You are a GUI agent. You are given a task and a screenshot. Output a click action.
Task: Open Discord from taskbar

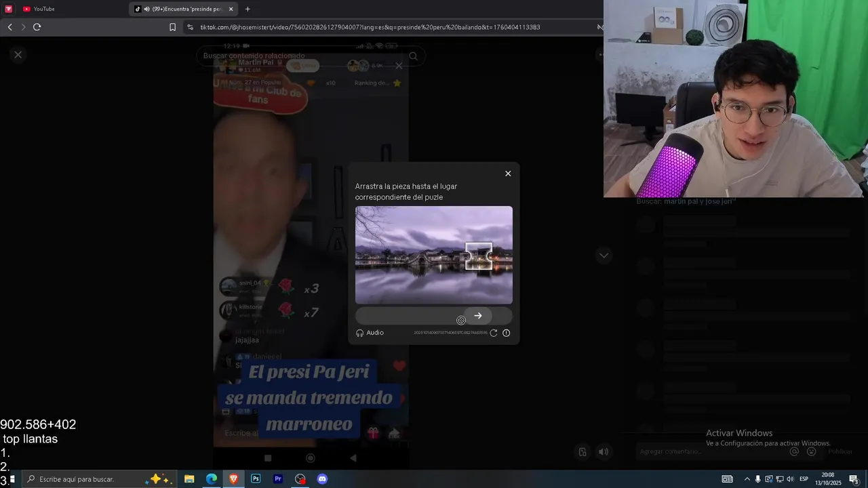pos(323,479)
